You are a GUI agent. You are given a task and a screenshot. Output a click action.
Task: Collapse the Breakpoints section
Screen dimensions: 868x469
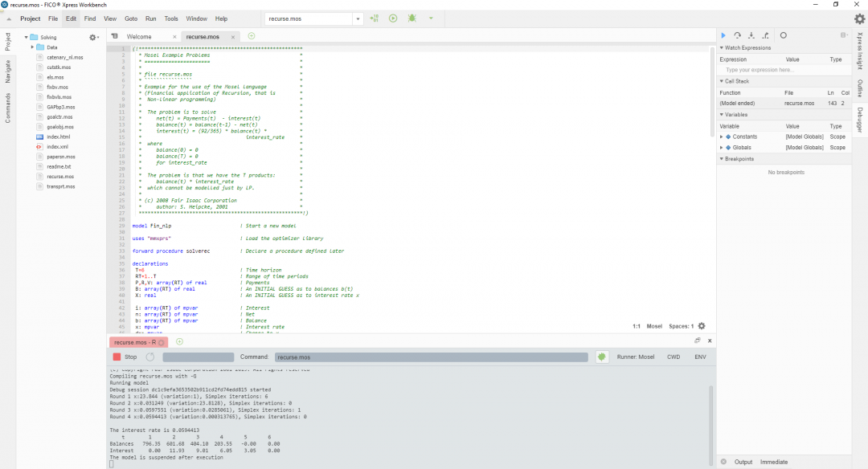pyautogui.click(x=721, y=159)
